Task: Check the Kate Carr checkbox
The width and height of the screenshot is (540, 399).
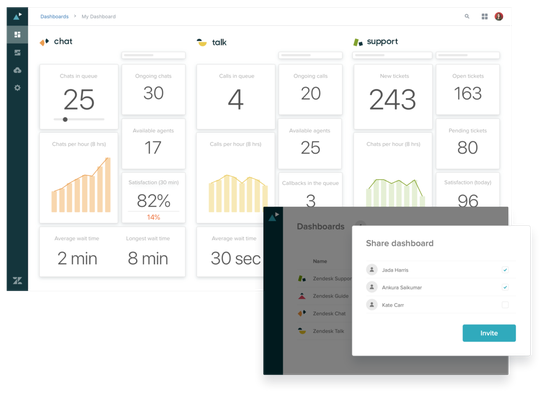Action: tap(505, 305)
